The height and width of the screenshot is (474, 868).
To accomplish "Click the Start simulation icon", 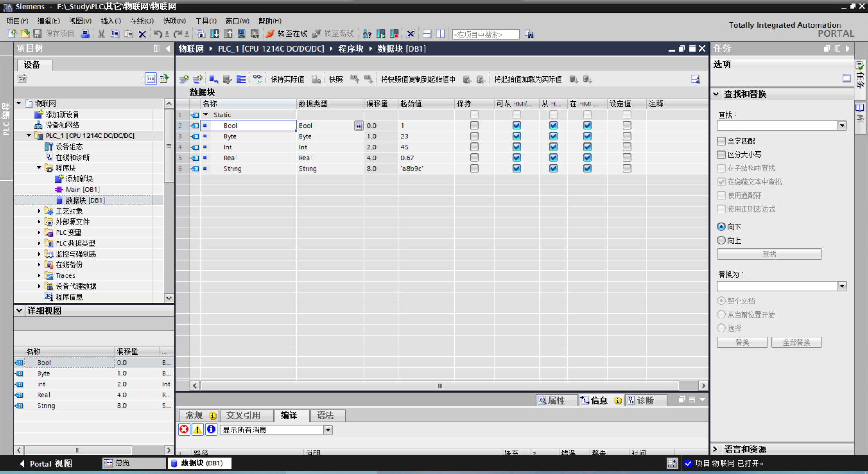I will pyautogui.click(x=242, y=34).
